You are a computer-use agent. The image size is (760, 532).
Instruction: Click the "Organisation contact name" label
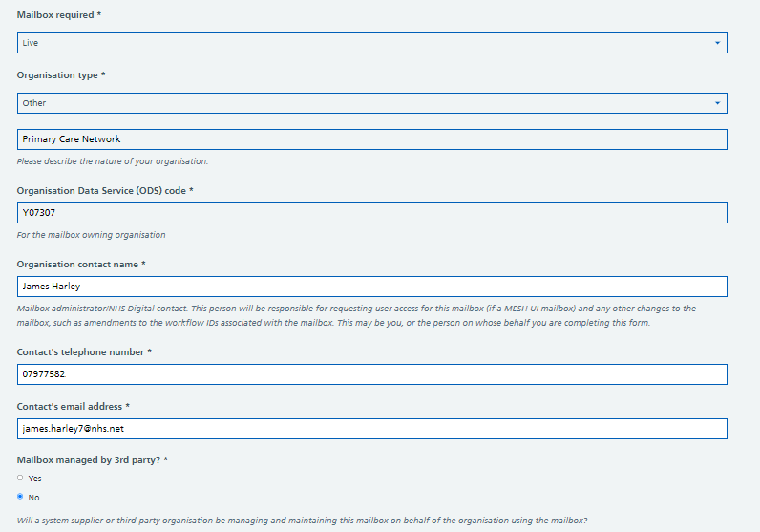pyautogui.click(x=80, y=265)
